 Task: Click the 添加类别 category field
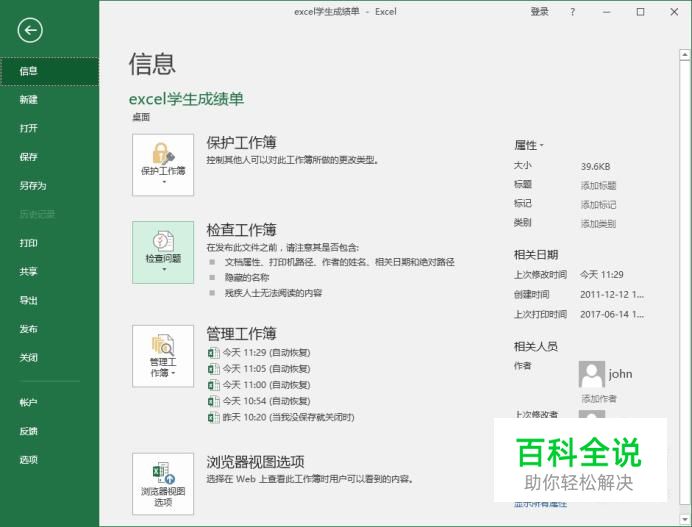click(598, 224)
